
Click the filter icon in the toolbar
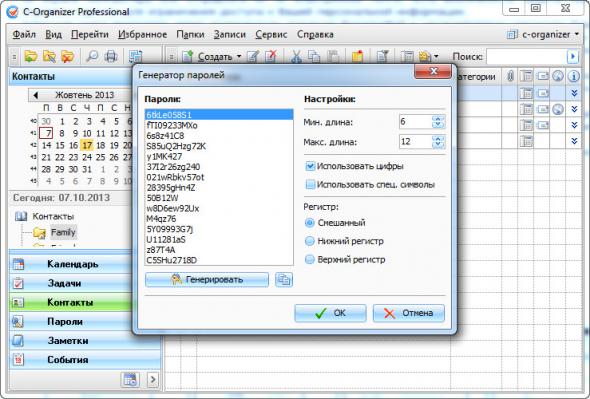point(382,57)
